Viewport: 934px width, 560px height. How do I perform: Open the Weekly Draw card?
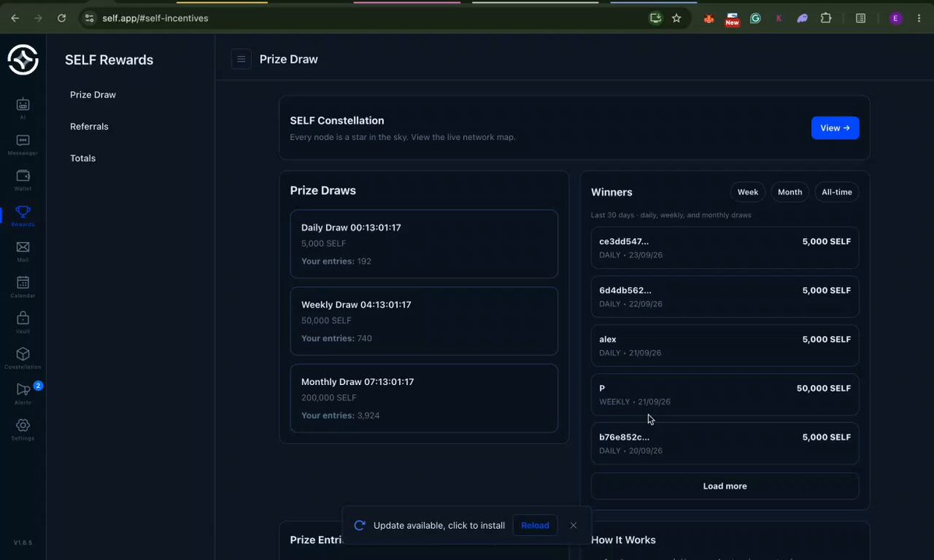point(424,320)
